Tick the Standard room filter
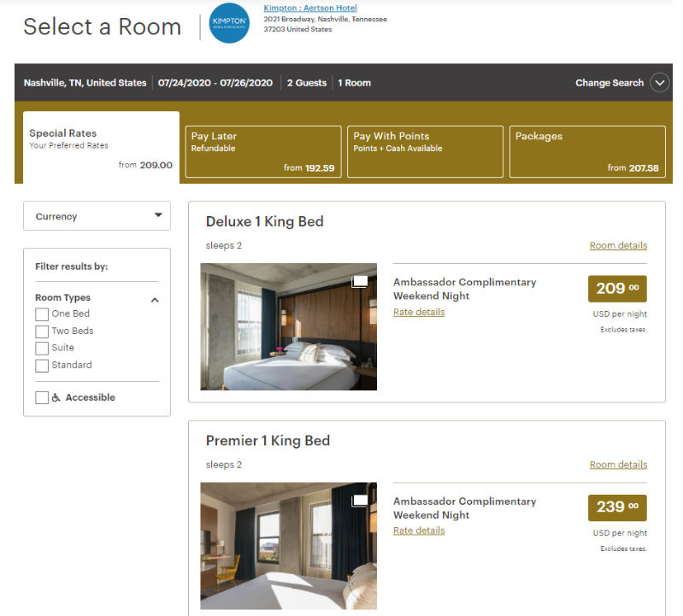 tap(42, 366)
